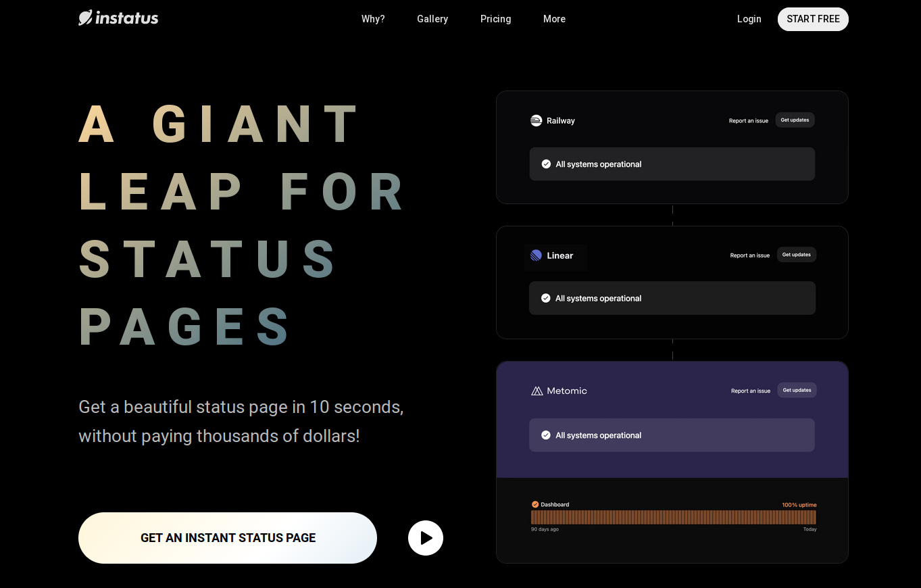Click the Linear logo icon
The image size is (921, 588).
(x=536, y=255)
